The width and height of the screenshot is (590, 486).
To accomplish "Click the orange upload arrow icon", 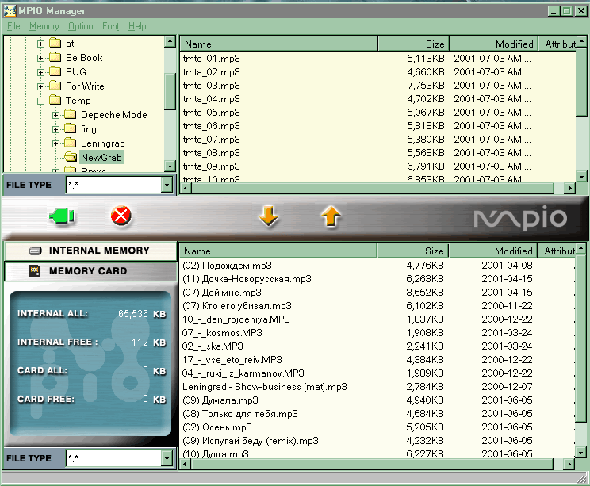I will [x=331, y=216].
